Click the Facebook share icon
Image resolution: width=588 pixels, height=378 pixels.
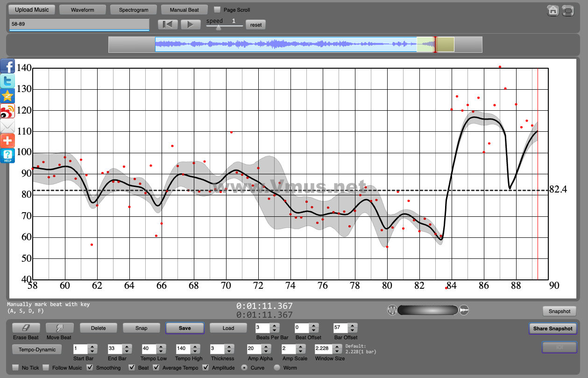(8, 66)
